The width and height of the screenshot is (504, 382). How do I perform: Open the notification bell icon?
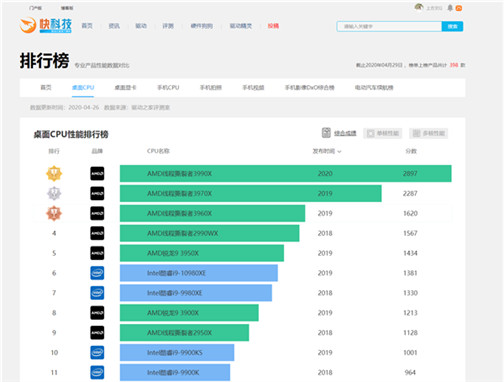tap(450, 8)
